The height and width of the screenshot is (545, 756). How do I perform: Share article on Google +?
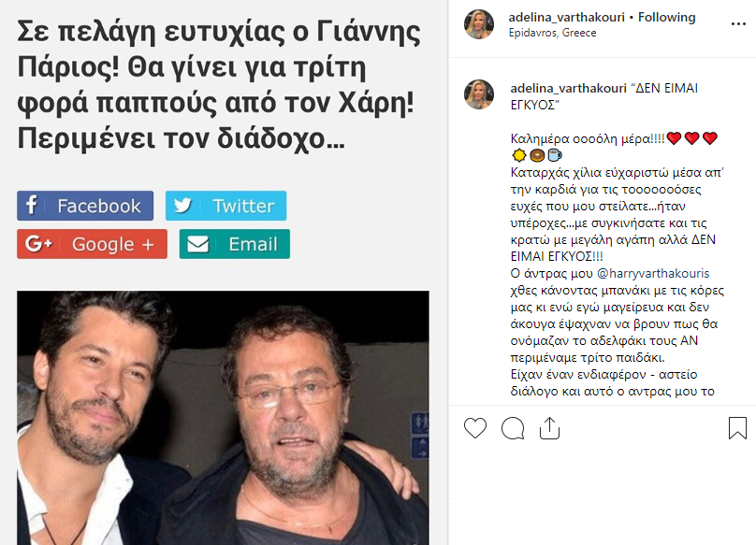(92, 244)
